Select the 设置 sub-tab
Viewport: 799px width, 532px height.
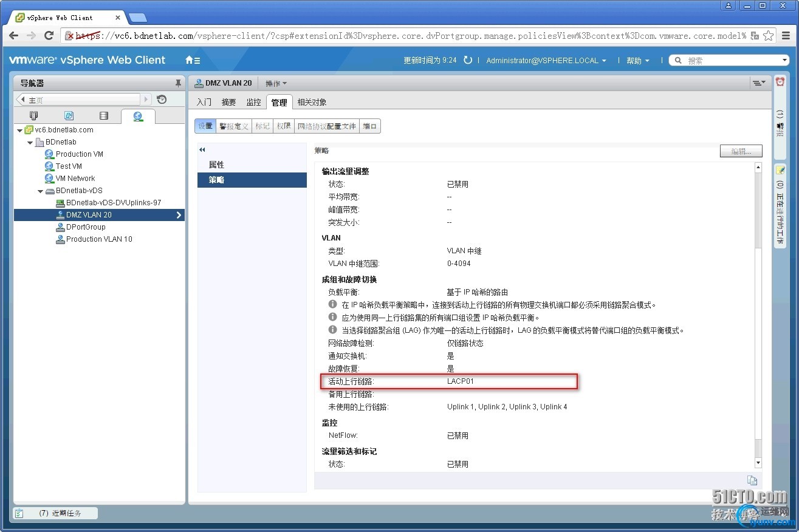click(x=205, y=126)
